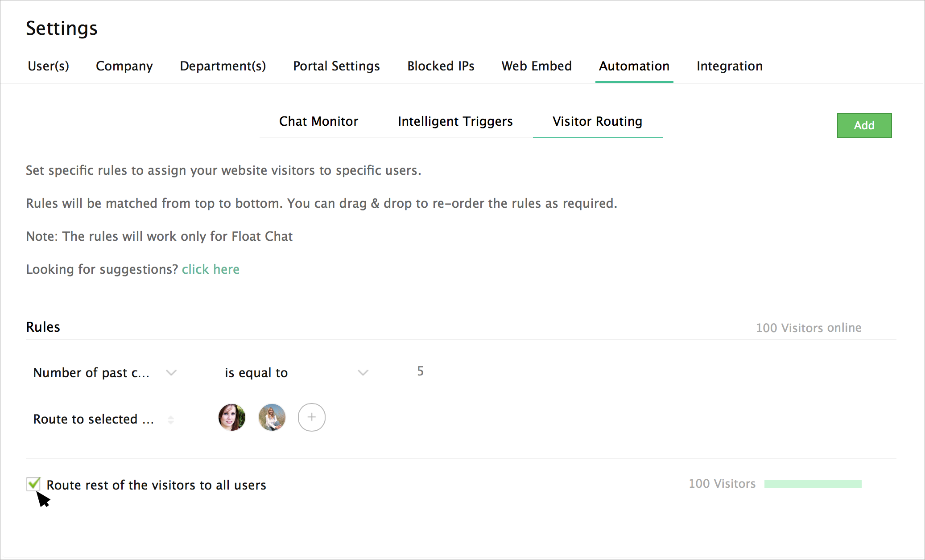Open the Portal Settings tab

click(336, 66)
